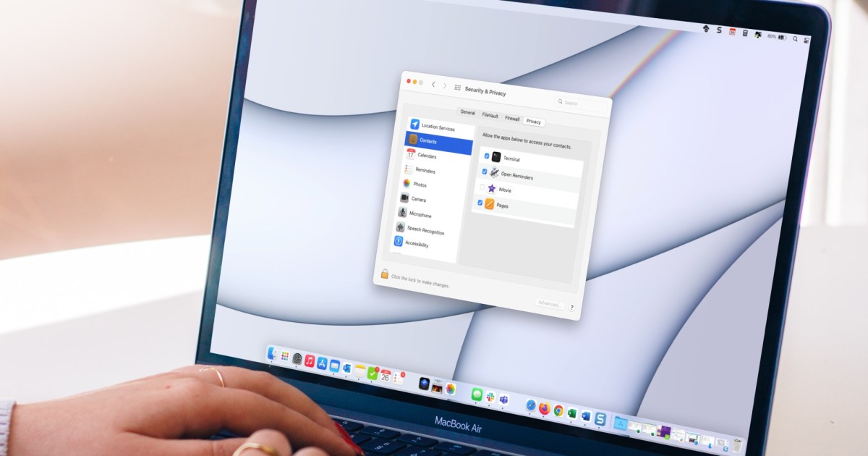Go back with the left arrow
The height and width of the screenshot is (456, 868).
[433, 85]
